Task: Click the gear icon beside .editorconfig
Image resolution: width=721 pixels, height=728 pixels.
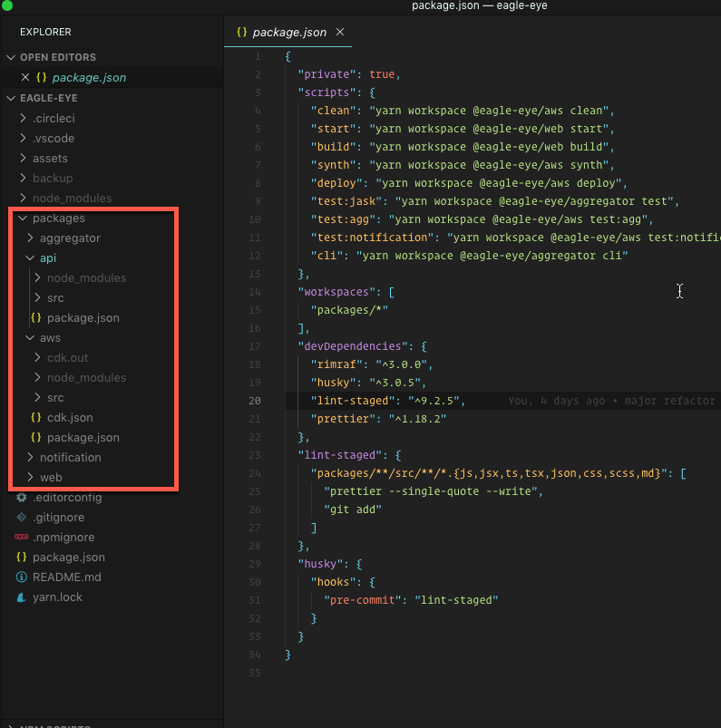Action: point(22,497)
